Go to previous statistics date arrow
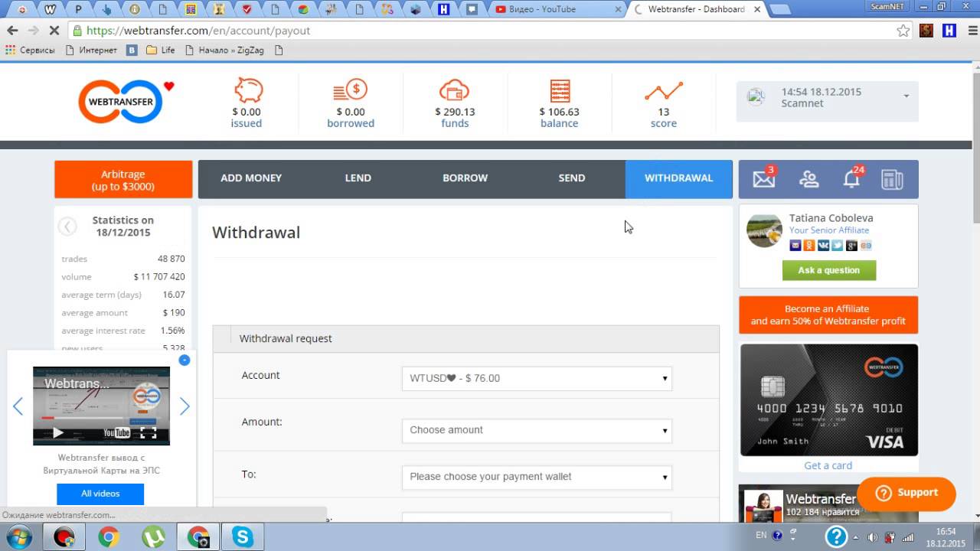Image resolution: width=980 pixels, height=551 pixels. coord(67,227)
